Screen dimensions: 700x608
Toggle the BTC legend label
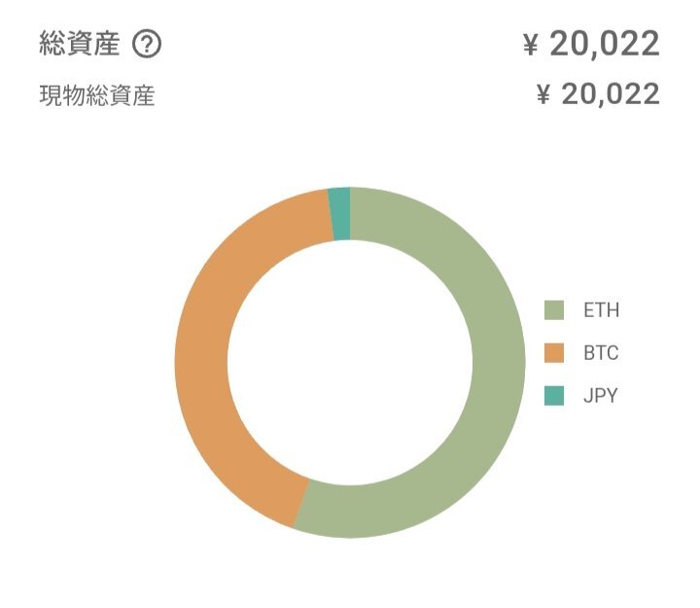(x=601, y=353)
